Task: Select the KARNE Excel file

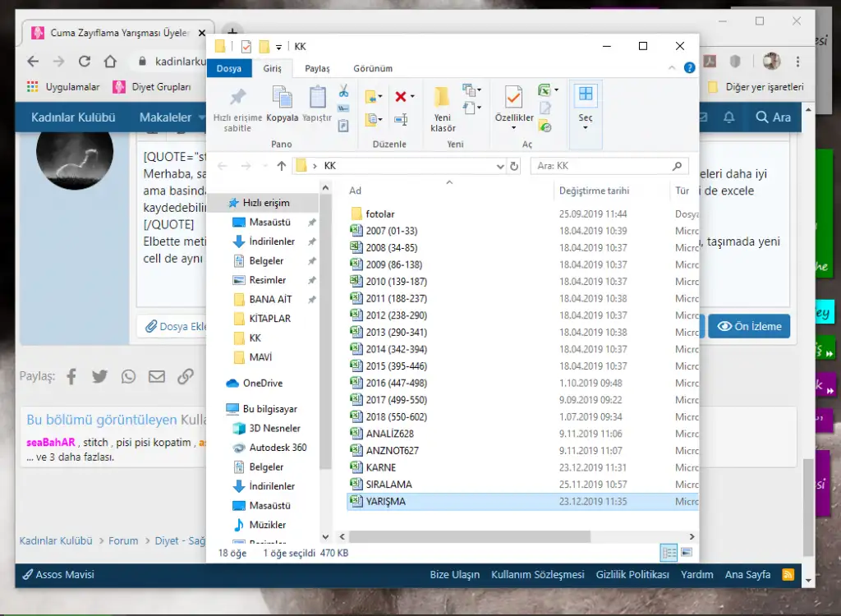Action: pos(381,467)
